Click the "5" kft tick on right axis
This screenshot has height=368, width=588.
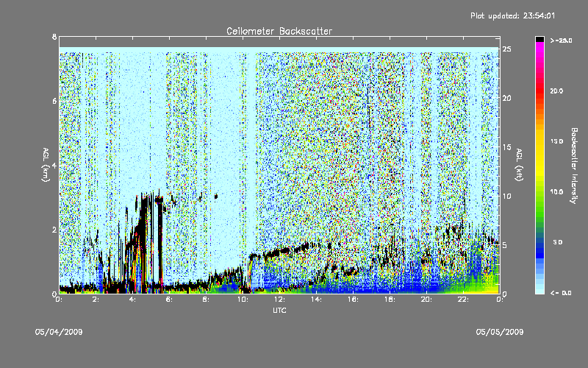click(505, 245)
